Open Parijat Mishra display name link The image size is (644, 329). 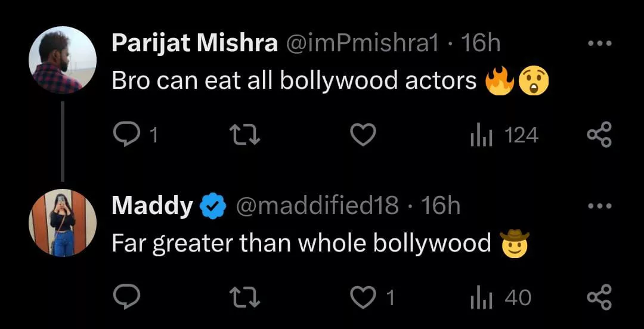pos(194,43)
